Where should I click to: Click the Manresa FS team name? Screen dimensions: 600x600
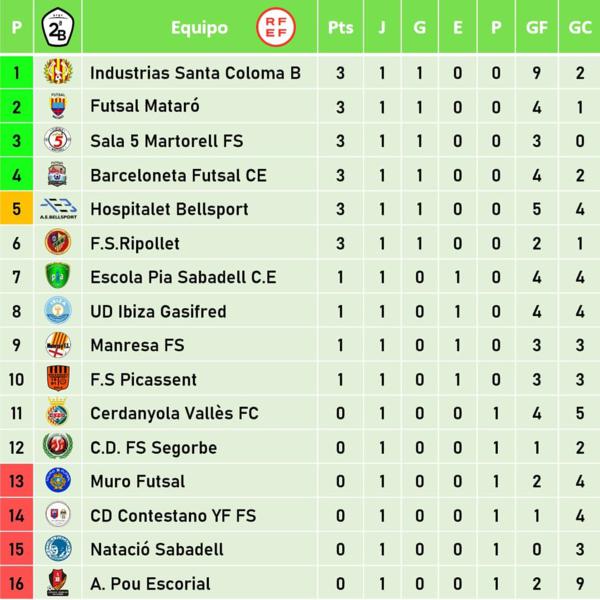tap(137, 345)
